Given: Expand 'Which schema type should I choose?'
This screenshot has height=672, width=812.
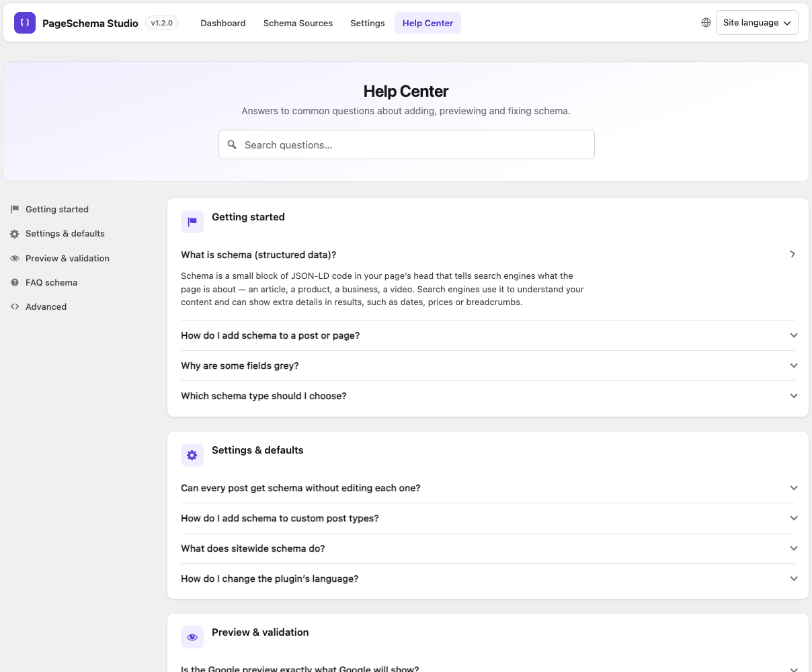Looking at the screenshot, I should (488, 396).
